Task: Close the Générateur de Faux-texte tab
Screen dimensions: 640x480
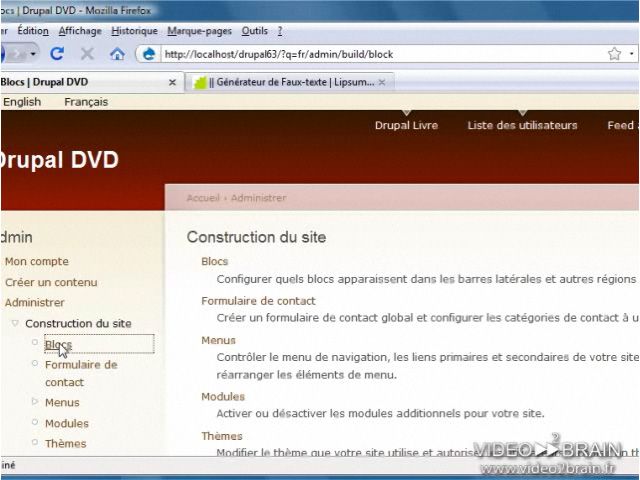Action: coord(382,82)
